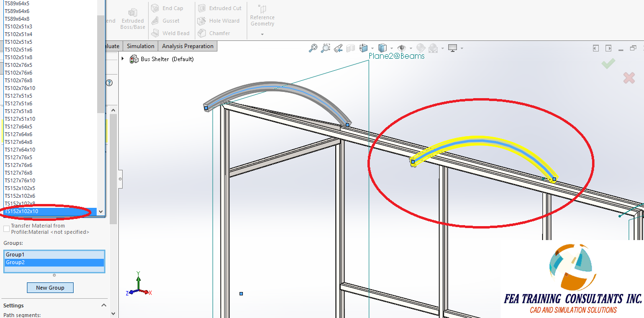Image resolution: width=644 pixels, height=318 pixels.
Task: Cancel using the red X
Action: point(629,77)
